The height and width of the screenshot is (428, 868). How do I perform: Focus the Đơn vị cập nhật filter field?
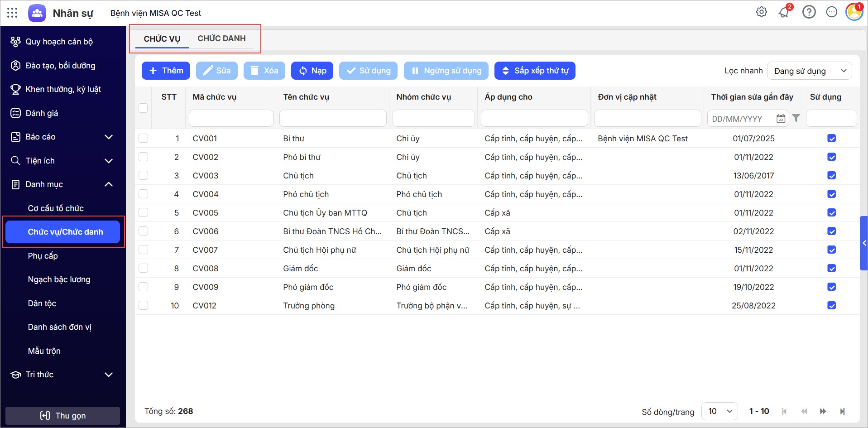[647, 118]
